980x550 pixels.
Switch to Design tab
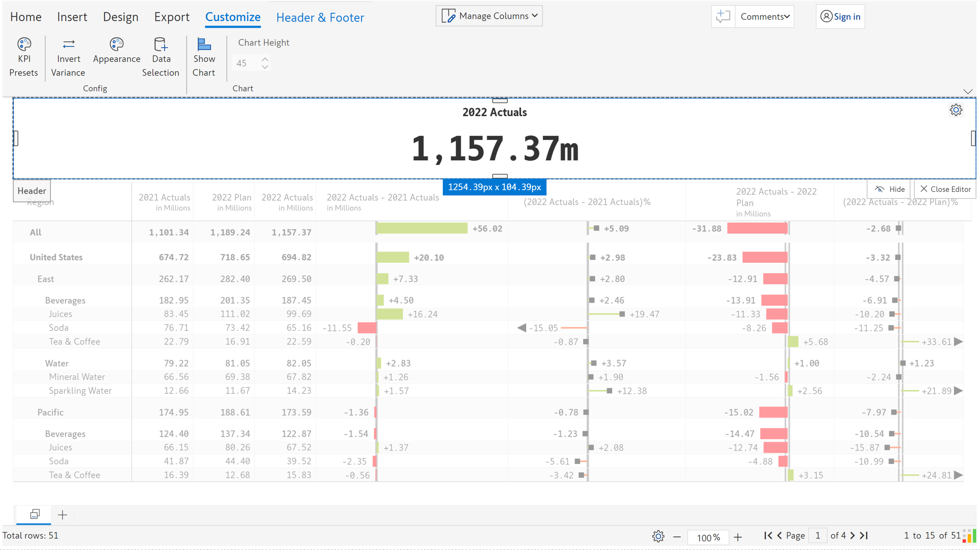click(x=120, y=17)
